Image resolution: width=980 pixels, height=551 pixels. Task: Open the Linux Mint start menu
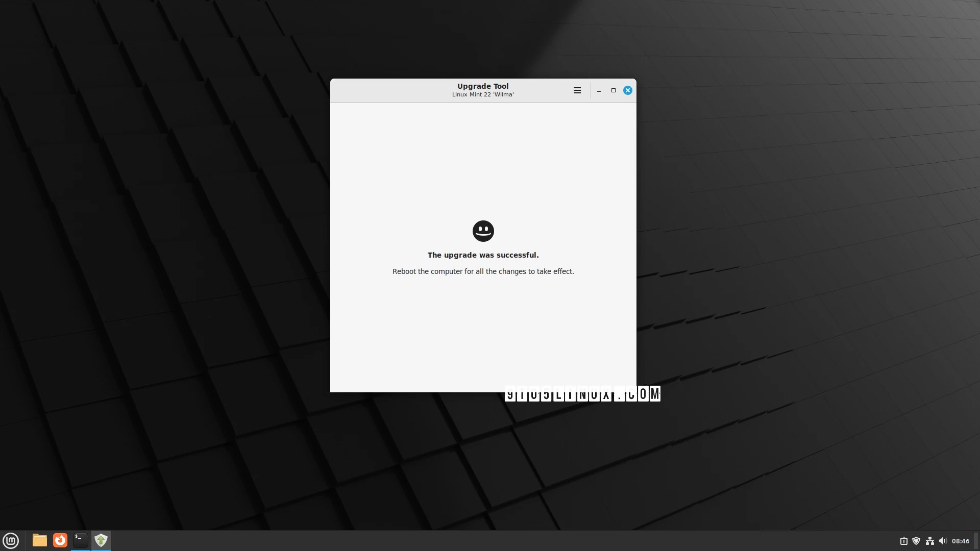pyautogui.click(x=11, y=540)
